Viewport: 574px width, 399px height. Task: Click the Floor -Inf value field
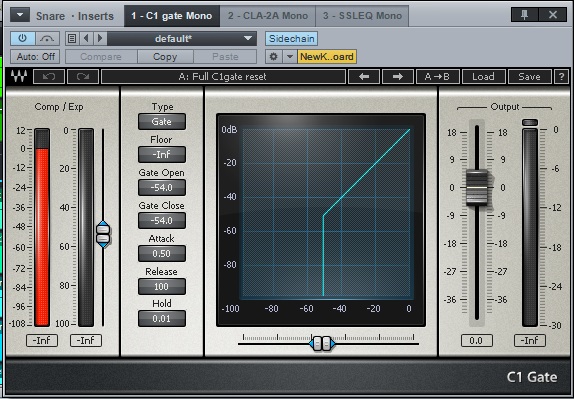(162, 154)
